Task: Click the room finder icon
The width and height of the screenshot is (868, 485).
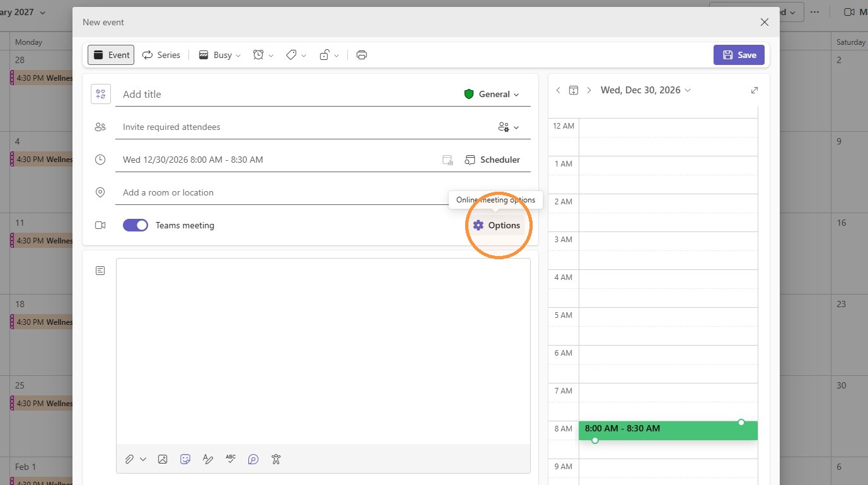Action: coord(448,160)
